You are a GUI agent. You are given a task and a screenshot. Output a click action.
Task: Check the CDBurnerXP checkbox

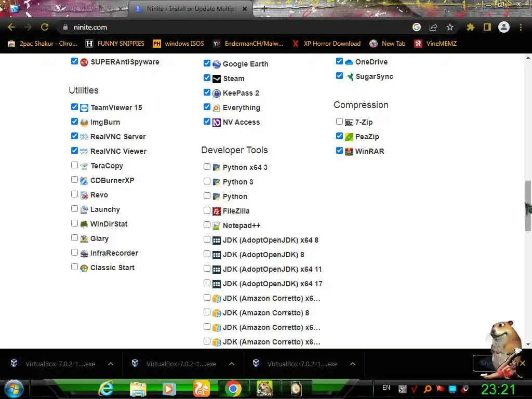pos(75,179)
